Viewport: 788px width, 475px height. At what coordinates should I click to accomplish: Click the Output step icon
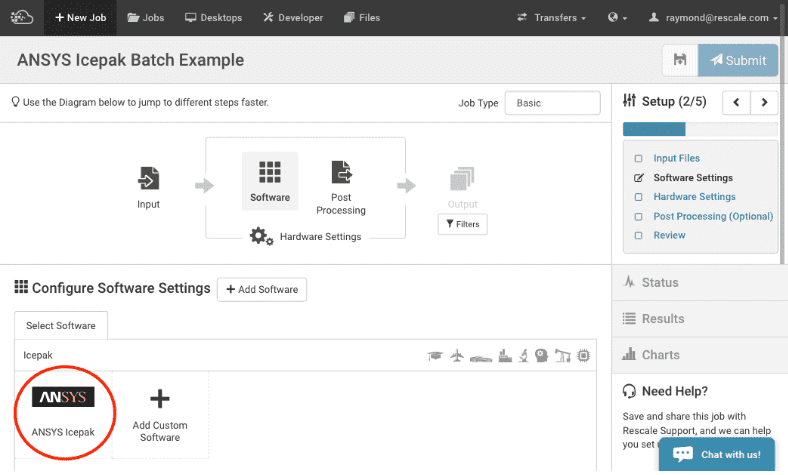462,178
